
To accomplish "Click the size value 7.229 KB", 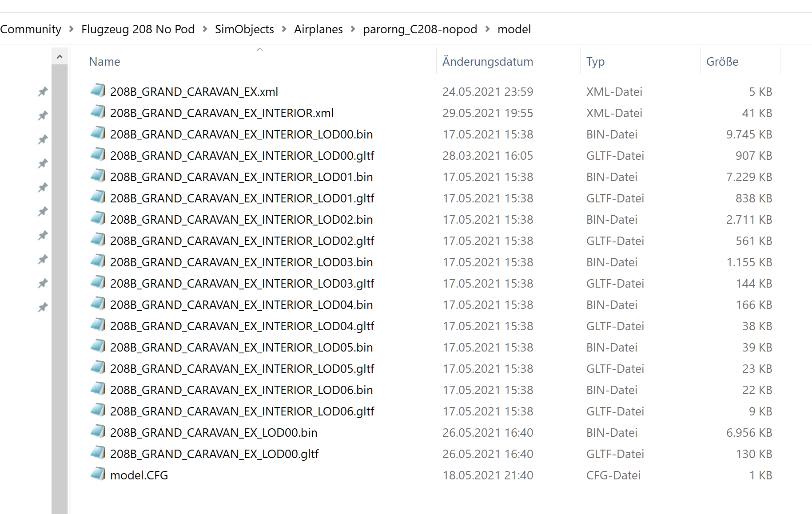I will tap(749, 177).
